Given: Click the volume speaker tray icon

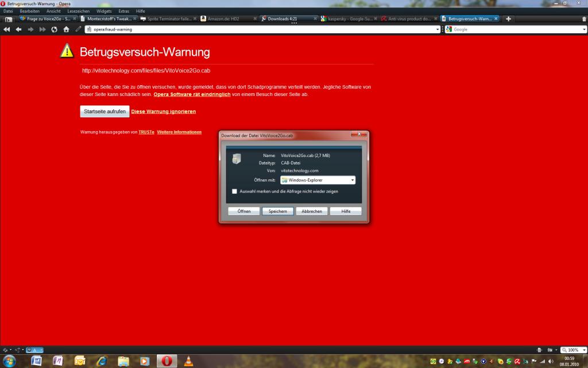Looking at the screenshot, I should (x=551, y=362).
